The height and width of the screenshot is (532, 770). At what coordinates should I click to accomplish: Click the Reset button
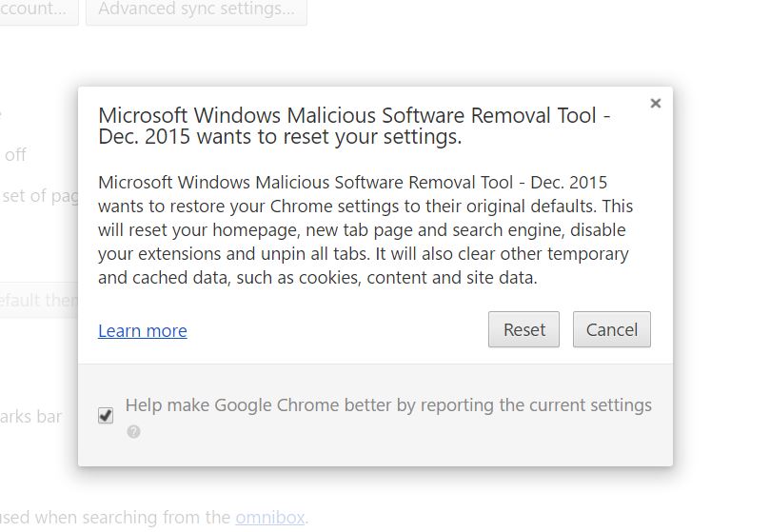523,329
